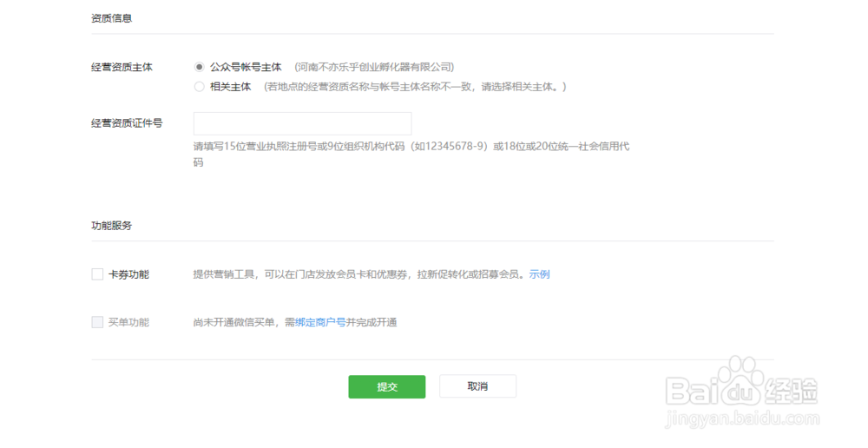Select the 公众号帐号主体 radio button

pyautogui.click(x=200, y=67)
